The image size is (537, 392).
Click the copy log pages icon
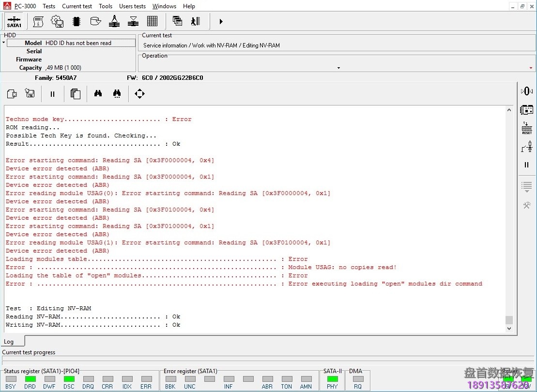coord(75,94)
